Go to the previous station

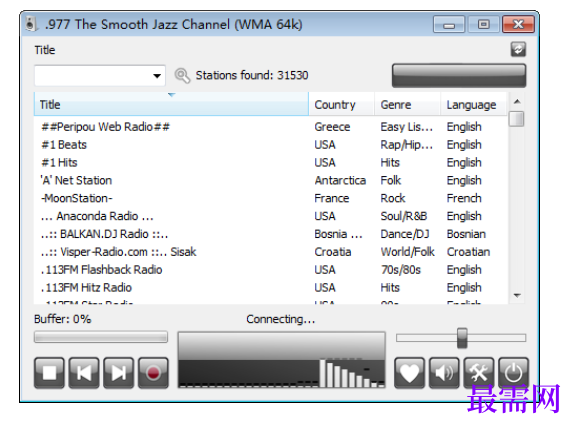pyautogui.click(x=84, y=372)
